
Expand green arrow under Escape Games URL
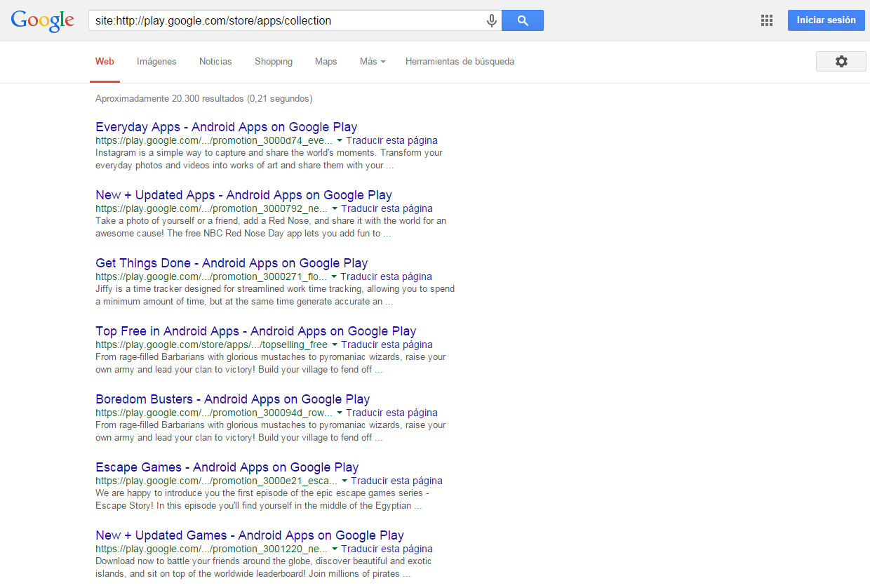click(344, 481)
